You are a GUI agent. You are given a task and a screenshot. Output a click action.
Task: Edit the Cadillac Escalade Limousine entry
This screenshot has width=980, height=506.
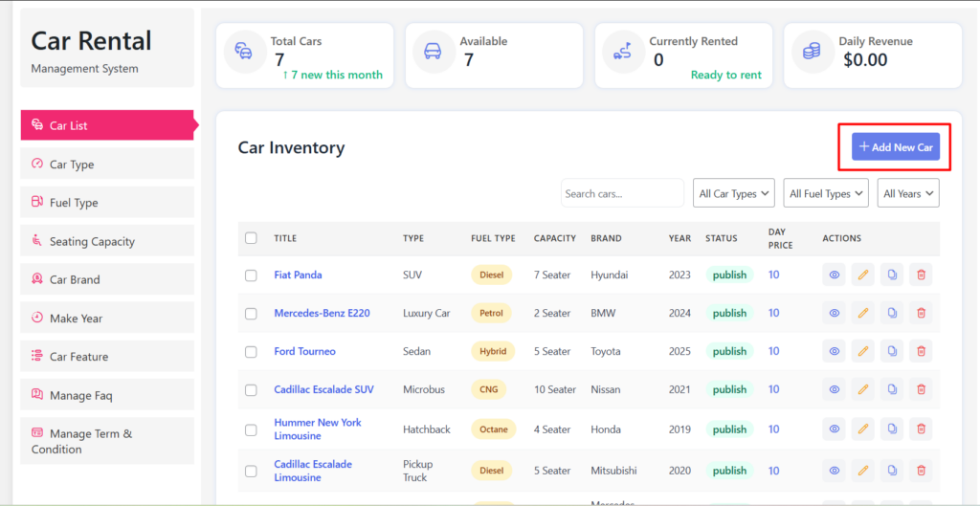pyautogui.click(x=862, y=471)
